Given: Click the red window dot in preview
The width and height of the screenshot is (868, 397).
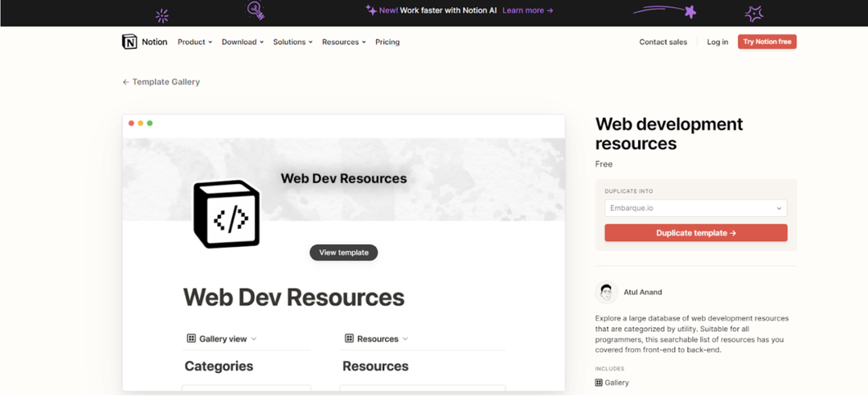Looking at the screenshot, I should (x=131, y=123).
